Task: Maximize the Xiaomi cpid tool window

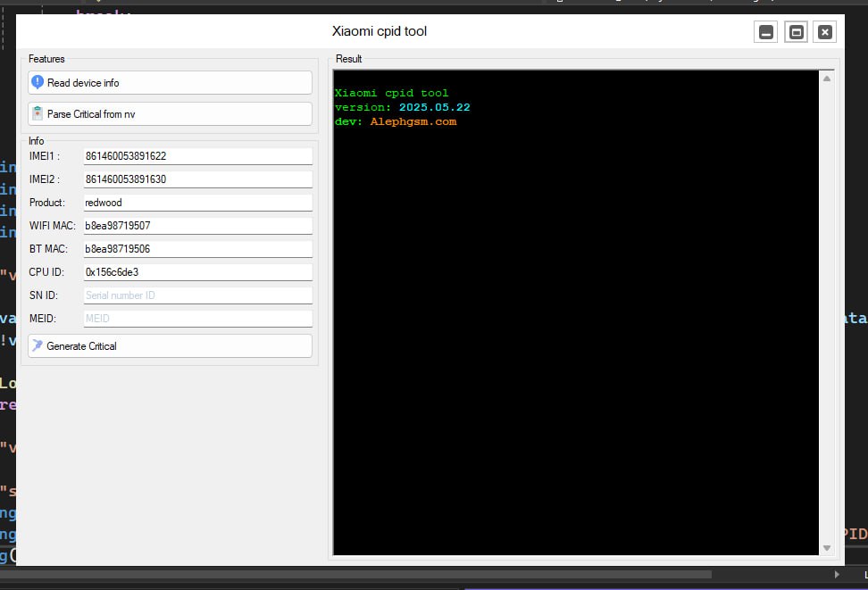Action: 797,33
